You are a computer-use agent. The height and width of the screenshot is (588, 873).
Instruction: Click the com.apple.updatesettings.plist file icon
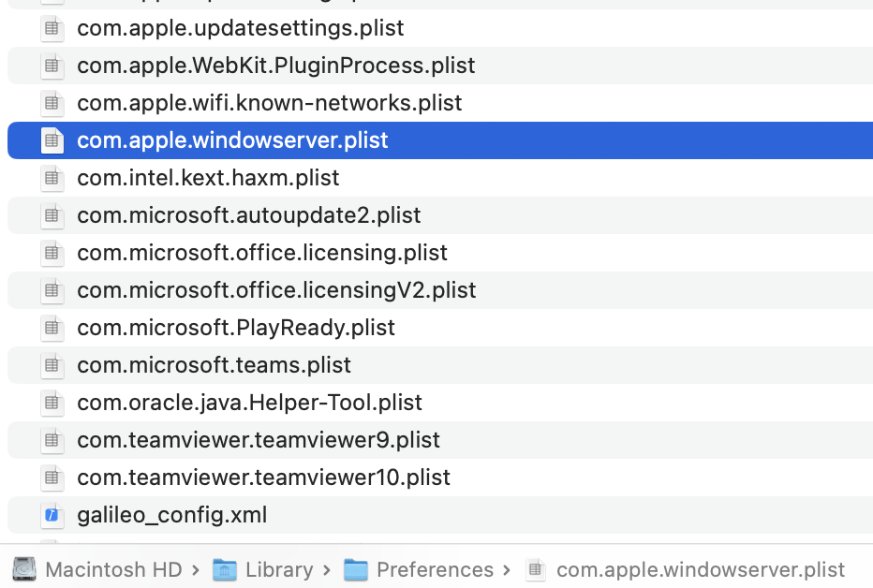pos(52,28)
